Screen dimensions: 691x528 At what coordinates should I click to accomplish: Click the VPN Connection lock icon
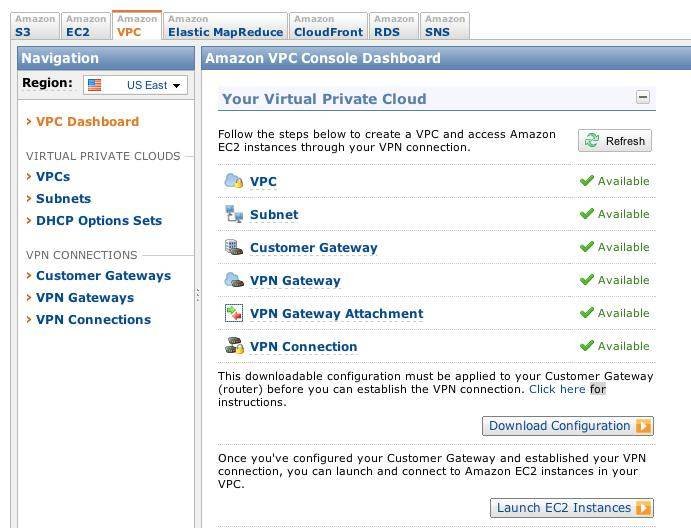(x=233, y=346)
